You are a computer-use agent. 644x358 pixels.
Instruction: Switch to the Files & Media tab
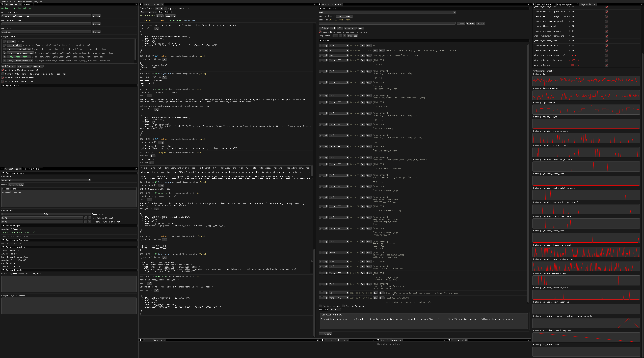pyautogui.click(x=31, y=169)
